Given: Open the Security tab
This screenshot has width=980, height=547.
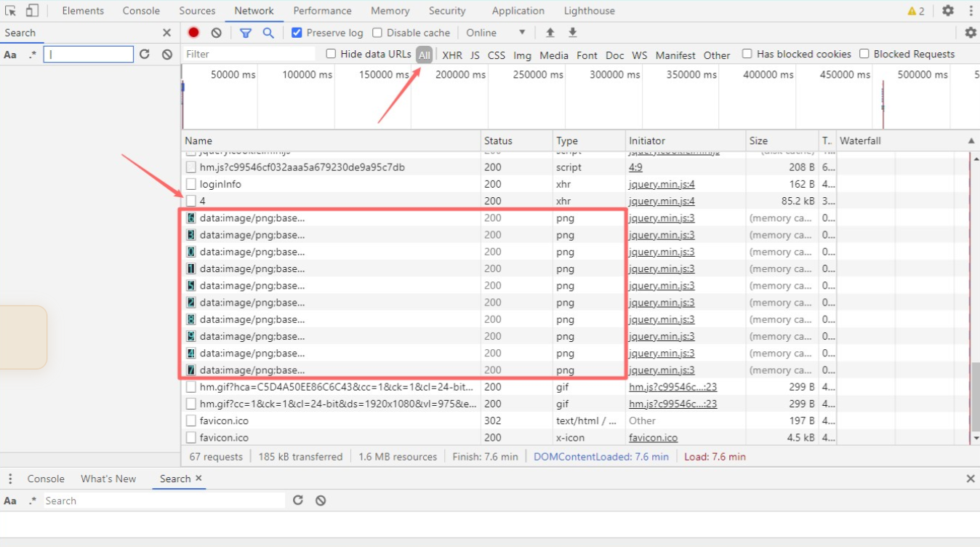Looking at the screenshot, I should click(447, 11).
